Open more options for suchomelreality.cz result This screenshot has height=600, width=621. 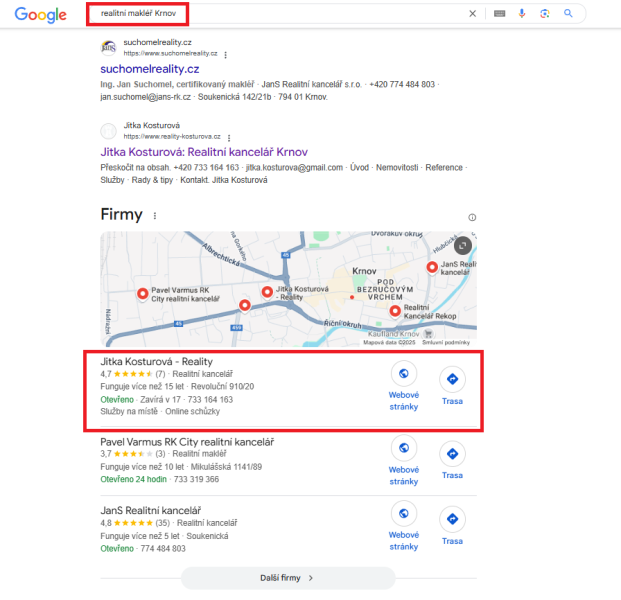[225, 55]
